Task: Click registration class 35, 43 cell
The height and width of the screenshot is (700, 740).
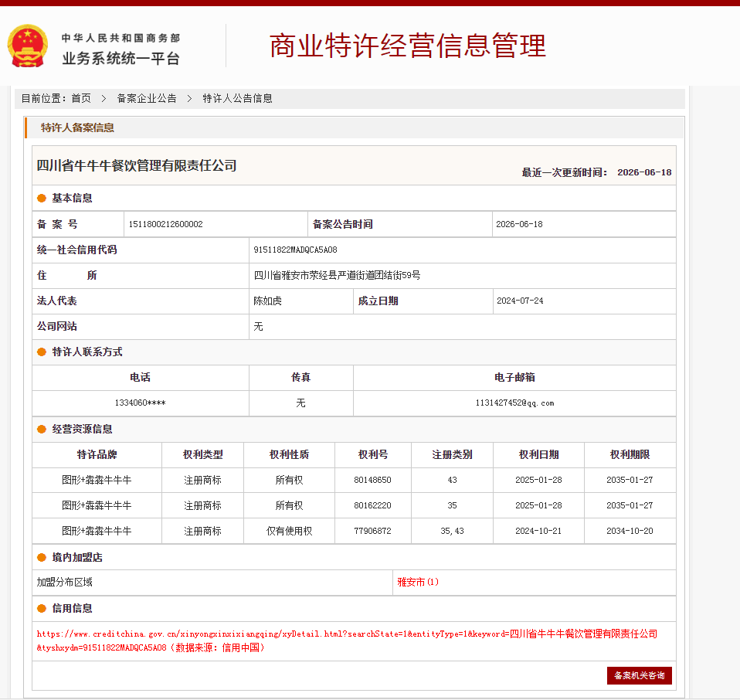Action: (x=452, y=531)
